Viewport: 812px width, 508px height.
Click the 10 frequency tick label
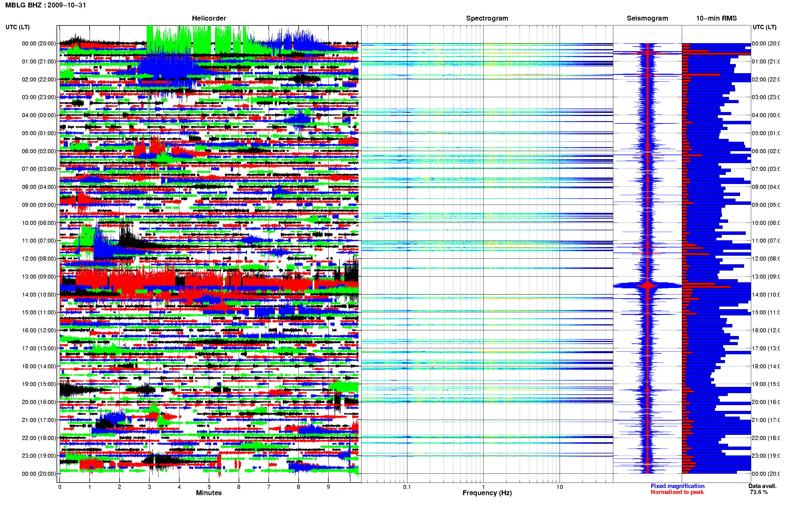click(560, 487)
